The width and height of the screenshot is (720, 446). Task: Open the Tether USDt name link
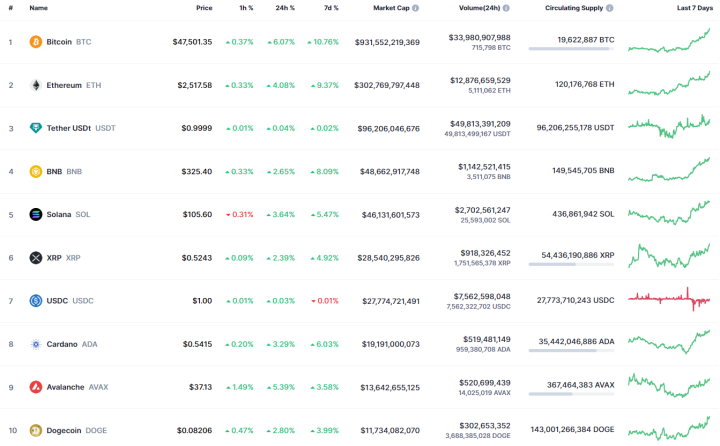[x=69, y=128]
